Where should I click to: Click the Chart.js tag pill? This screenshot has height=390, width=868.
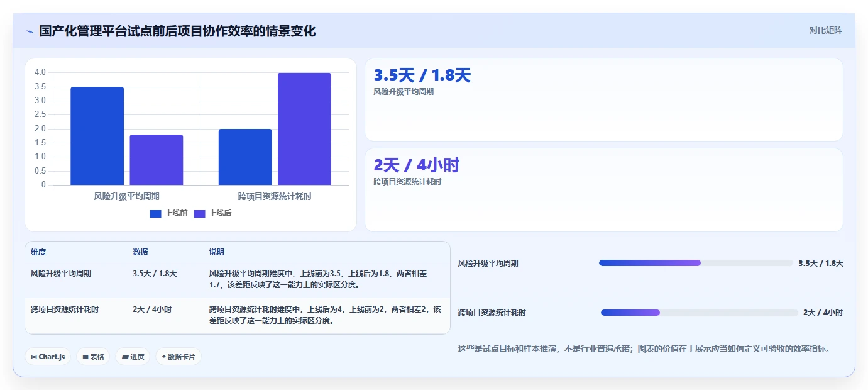48,357
